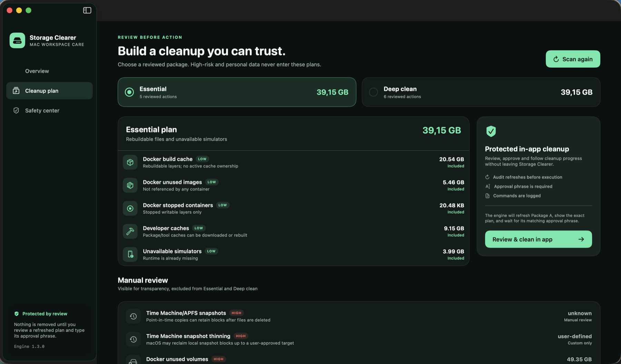
Task: Click the Storage Clearer app logo
Action: [17, 40]
